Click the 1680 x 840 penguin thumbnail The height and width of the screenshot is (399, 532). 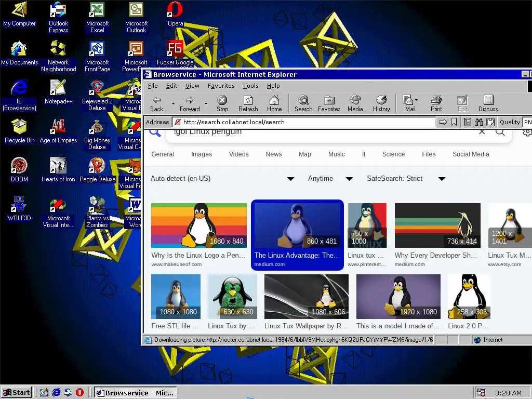pyautogui.click(x=199, y=225)
